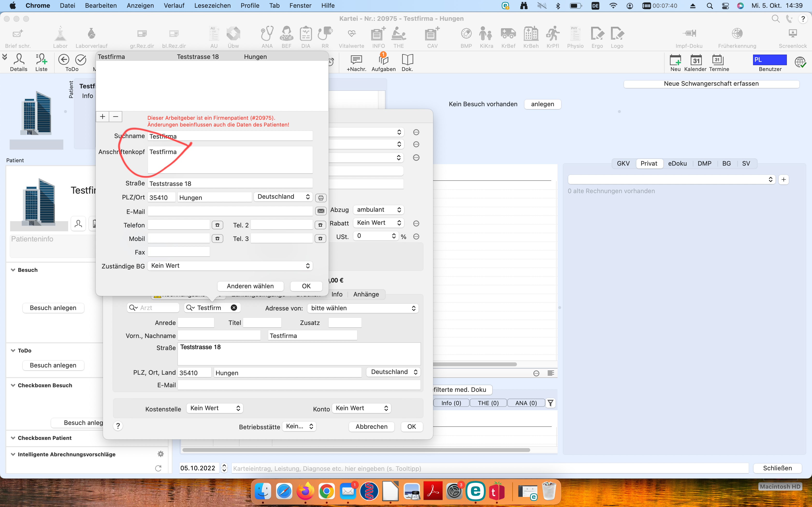Collapse the Checkboxen Patient section

point(13,437)
